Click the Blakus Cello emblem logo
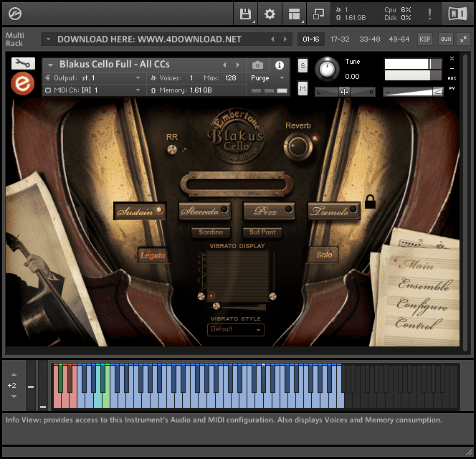476x459 pixels. tap(236, 136)
